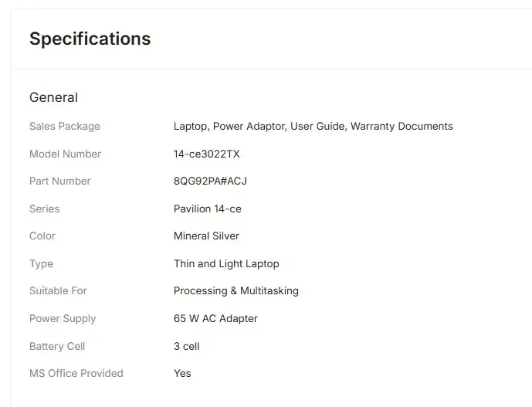Click the Color label
Viewport: 532px width, 407px height.
click(42, 236)
